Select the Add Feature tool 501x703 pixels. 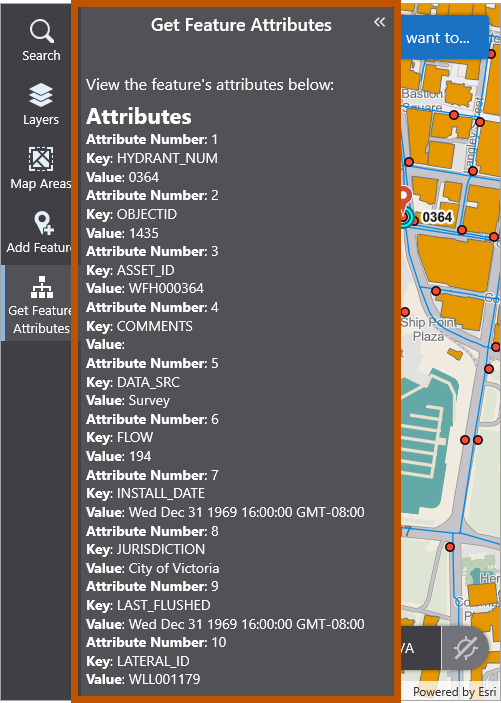[39, 232]
